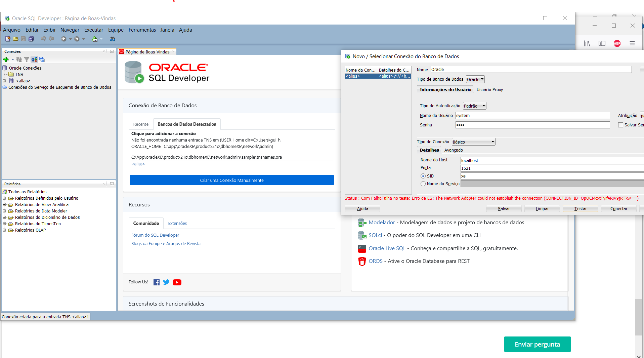Image resolution: width=644 pixels, height=358 pixels.
Task: Switch to the Usuário Proxy tab
Action: (x=489, y=90)
